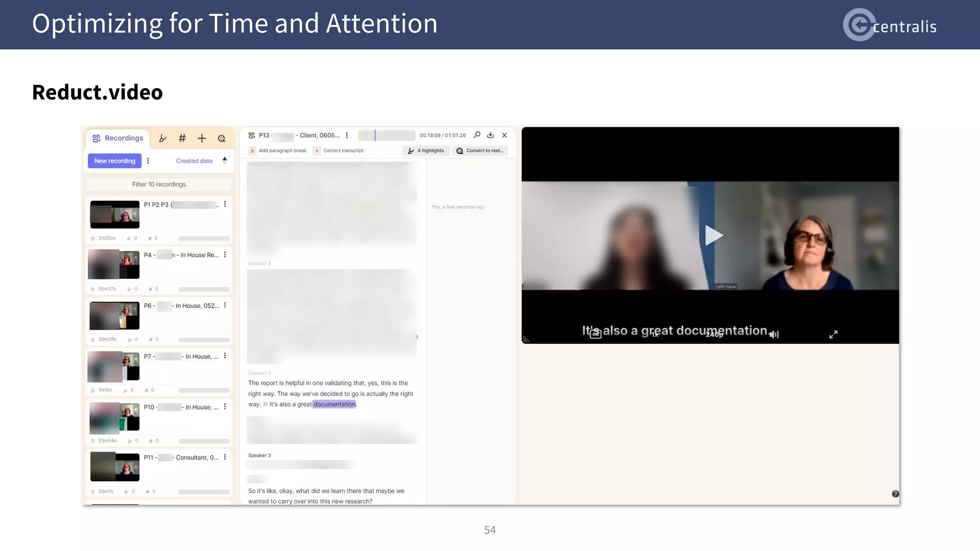Viewport: 980px width, 551px height.
Task: Click the 'You, a few seconds ago' note
Action: pos(458,207)
